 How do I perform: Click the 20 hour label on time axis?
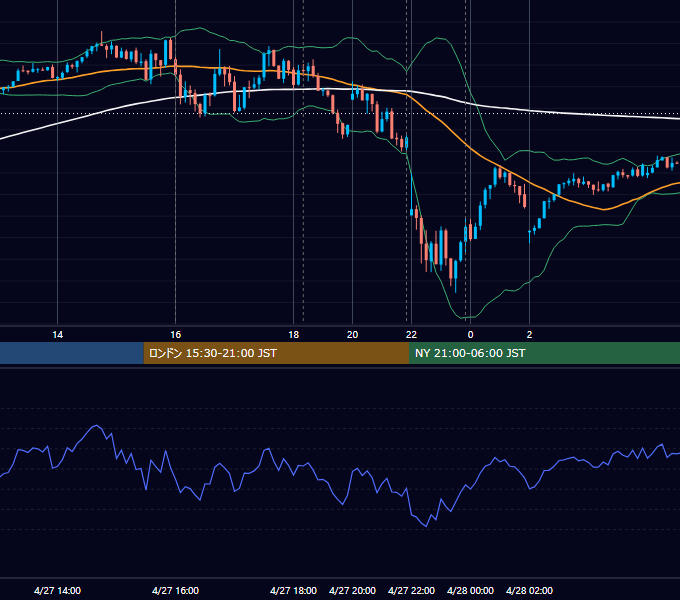click(353, 335)
